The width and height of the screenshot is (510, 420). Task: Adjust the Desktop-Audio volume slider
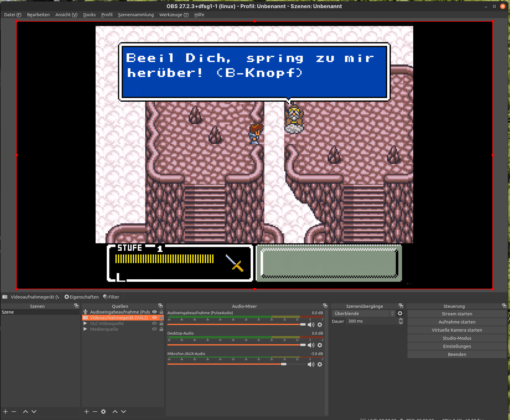(237, 345)
